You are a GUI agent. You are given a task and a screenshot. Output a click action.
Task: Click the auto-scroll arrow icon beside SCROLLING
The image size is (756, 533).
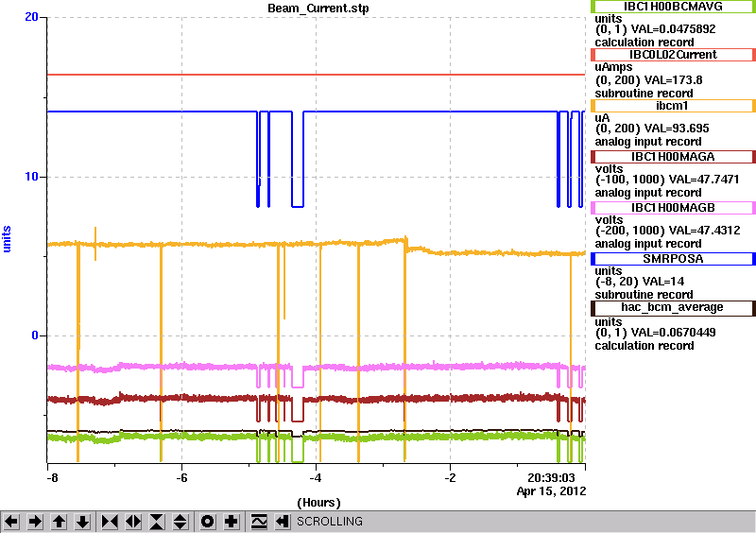283,522
